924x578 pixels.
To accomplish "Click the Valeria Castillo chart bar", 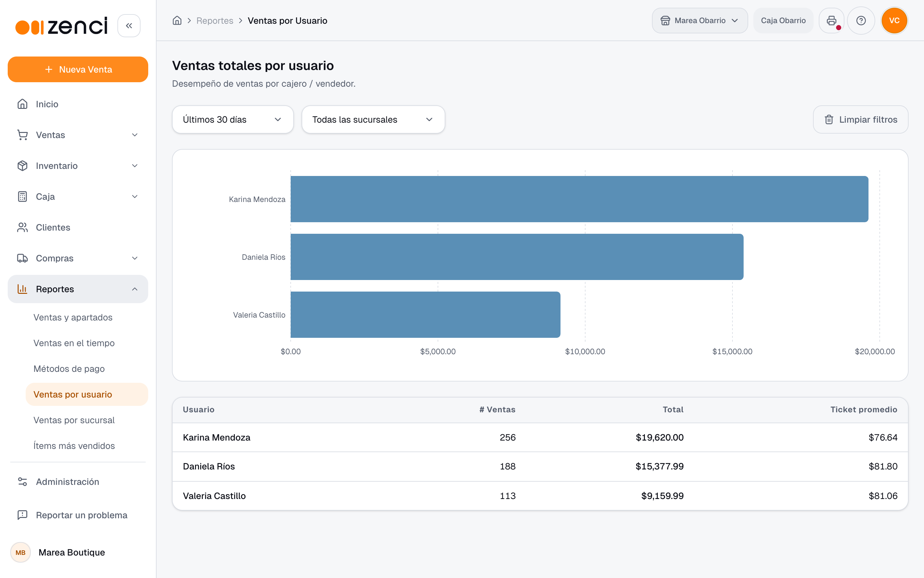I will click(425, 315).
